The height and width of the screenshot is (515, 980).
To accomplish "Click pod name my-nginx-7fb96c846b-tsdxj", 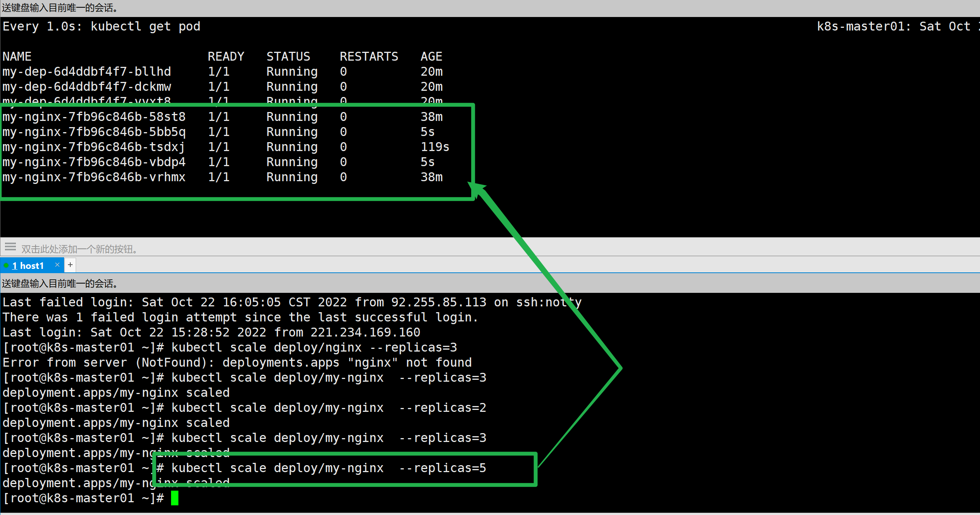I will coord(94,147).
